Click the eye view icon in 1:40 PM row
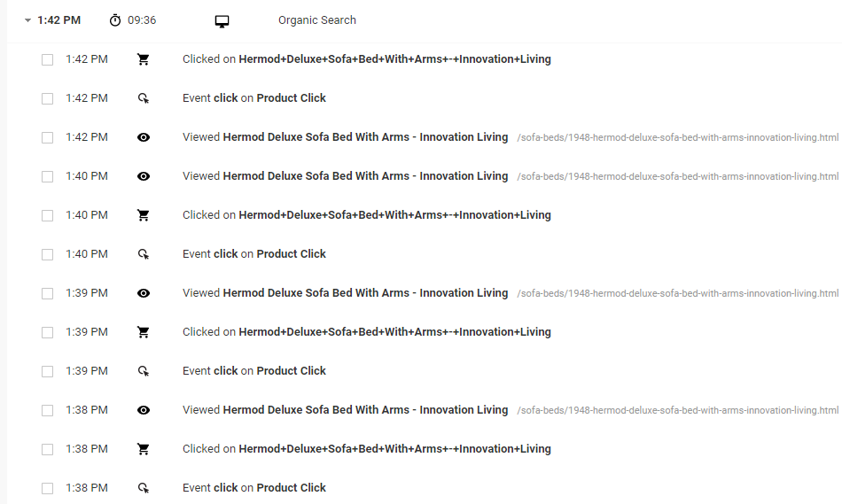 point(144,176)
